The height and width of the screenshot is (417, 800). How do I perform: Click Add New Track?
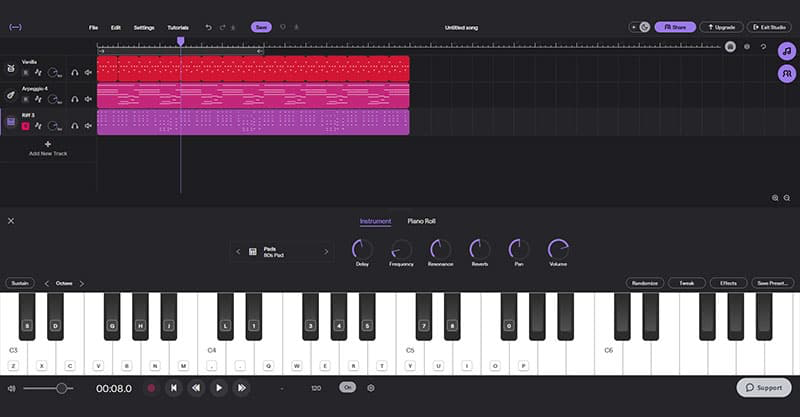pyautogui.click(x=48, y=149)
